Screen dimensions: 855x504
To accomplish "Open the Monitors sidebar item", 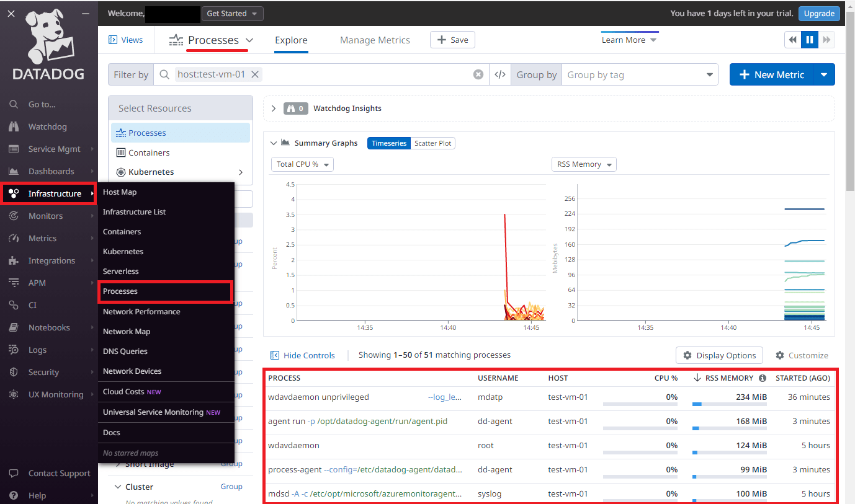I will [x=45, y=216].
